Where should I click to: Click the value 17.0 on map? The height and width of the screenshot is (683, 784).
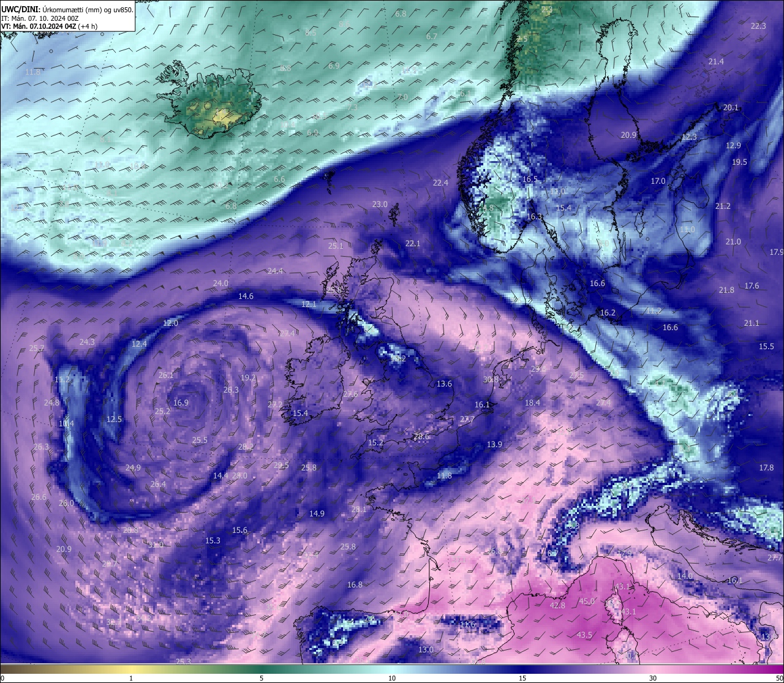(x=658, y=181)
